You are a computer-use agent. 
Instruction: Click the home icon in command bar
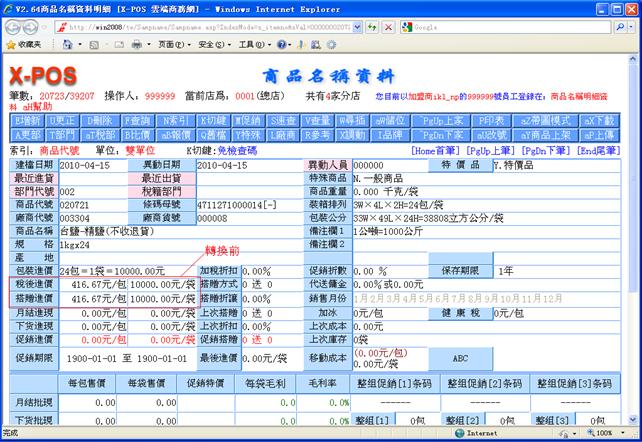tap(66, 45)
